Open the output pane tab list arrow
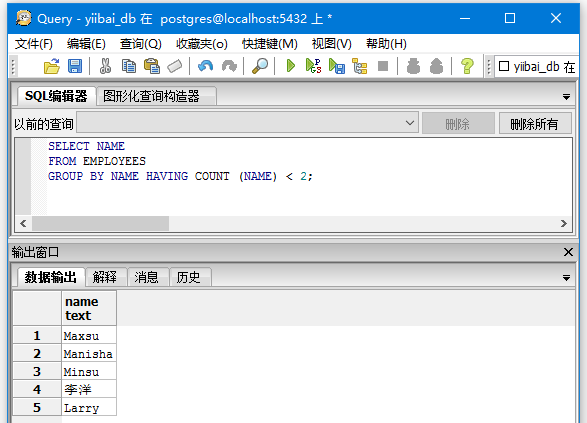 (566, 278)
